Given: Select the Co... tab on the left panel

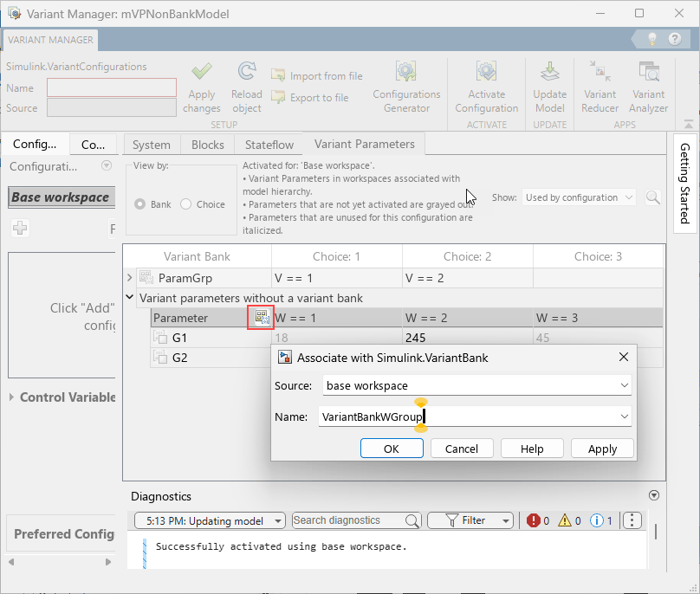Looking at the screenshot, I should point(94,145).
